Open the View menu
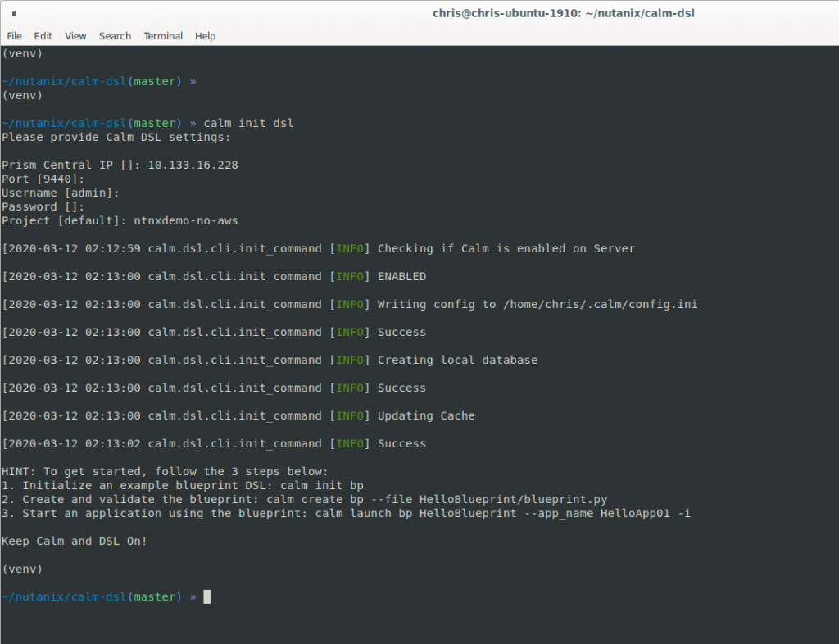This screenshot has width=839, height=644. (75, 36)
